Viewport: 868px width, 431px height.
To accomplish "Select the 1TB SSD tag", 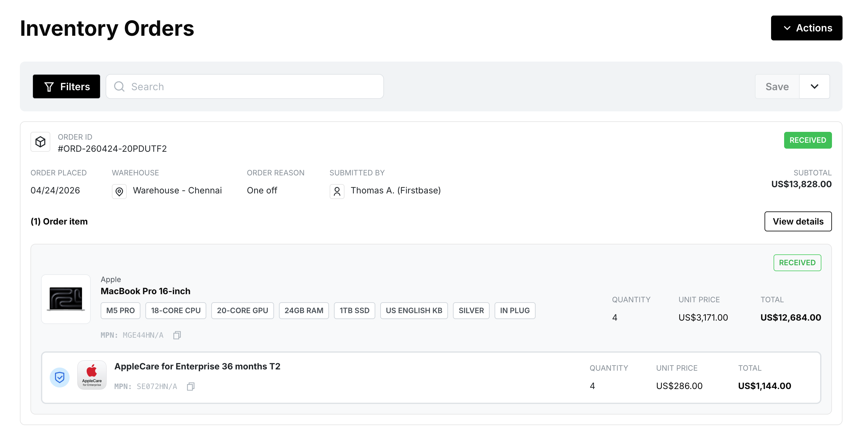I will coord(354,311).
